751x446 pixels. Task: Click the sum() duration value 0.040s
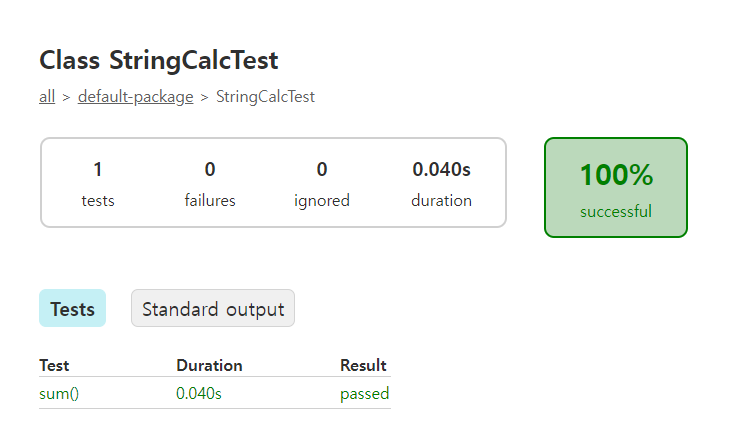[x=199, y=393]
